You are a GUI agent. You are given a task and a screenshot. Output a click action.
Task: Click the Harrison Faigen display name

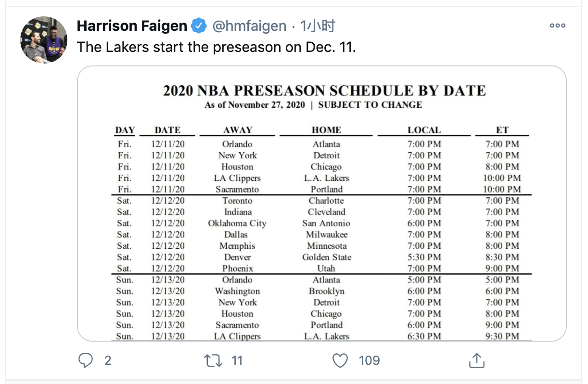(132, 26)
